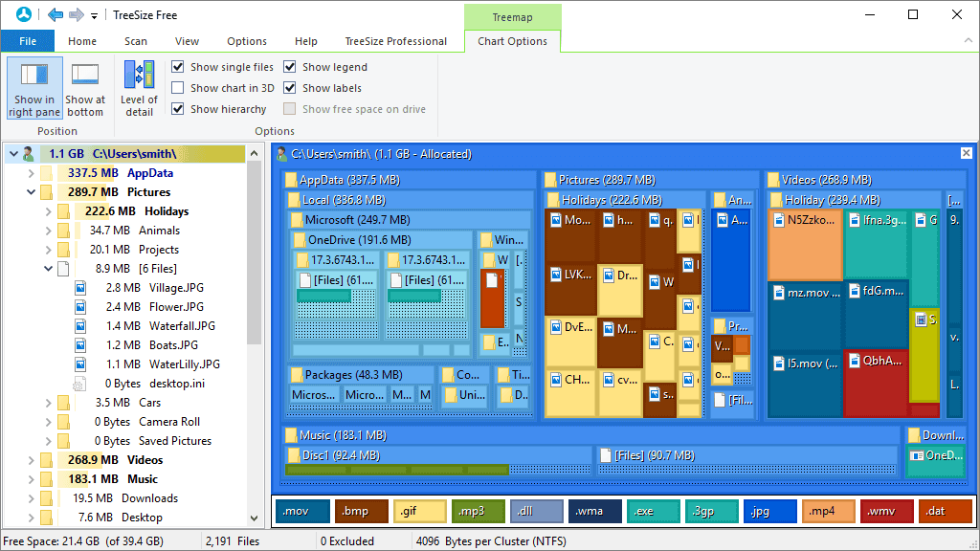Open Level of detail option
Viewport: 980px width, 551px height.
pyautogui.click(x=139, y=88)
